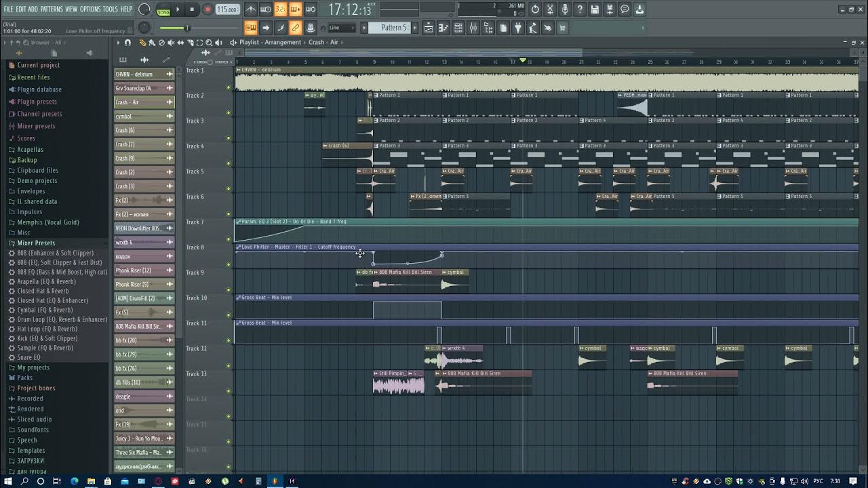Select the Delete tool in Playlist toolbar
The width and height of the screenshot is (868, 488).
[161, 42]
